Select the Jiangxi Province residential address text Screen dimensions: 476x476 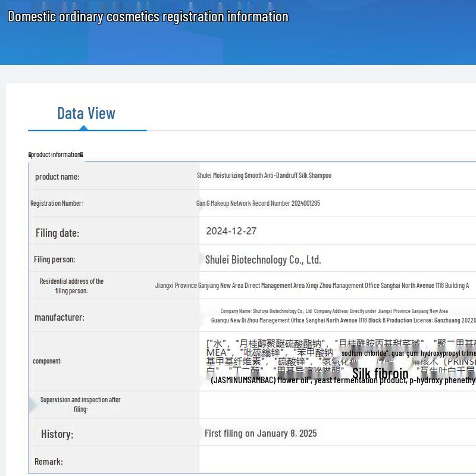tap(312, 286)
